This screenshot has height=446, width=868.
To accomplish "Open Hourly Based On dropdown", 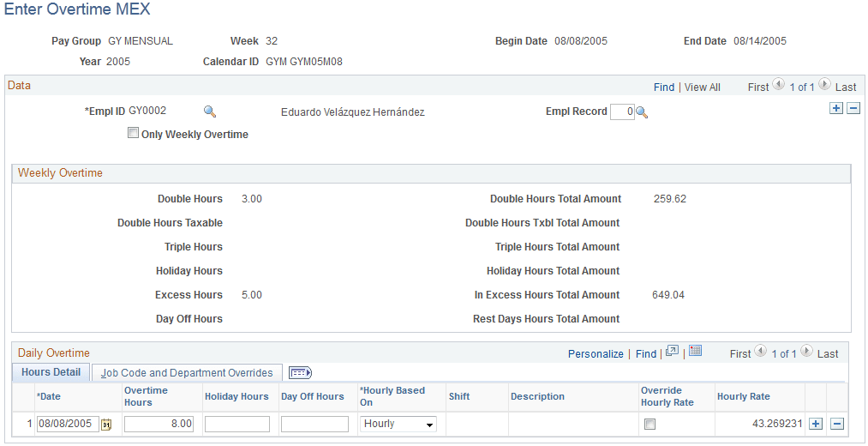I will [398, 425].
